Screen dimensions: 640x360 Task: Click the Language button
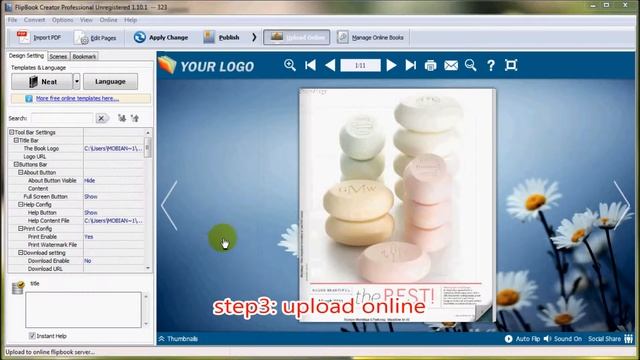[110, 82]
